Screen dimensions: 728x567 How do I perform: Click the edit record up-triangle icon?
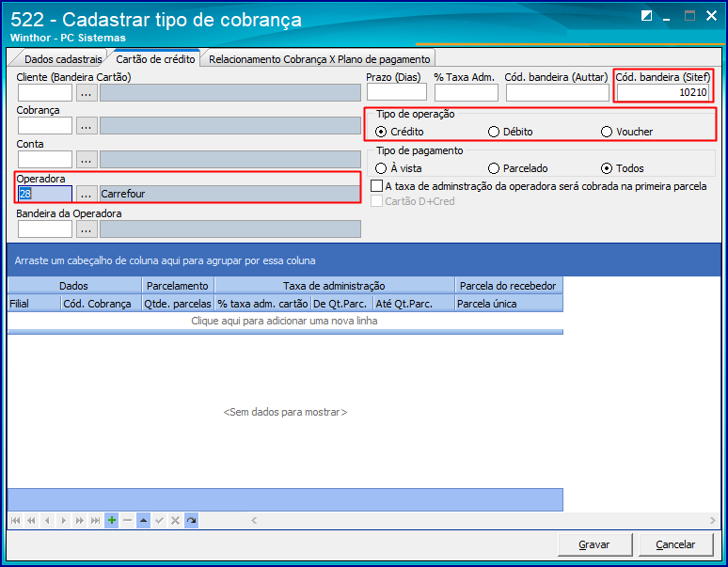[144, 521]
